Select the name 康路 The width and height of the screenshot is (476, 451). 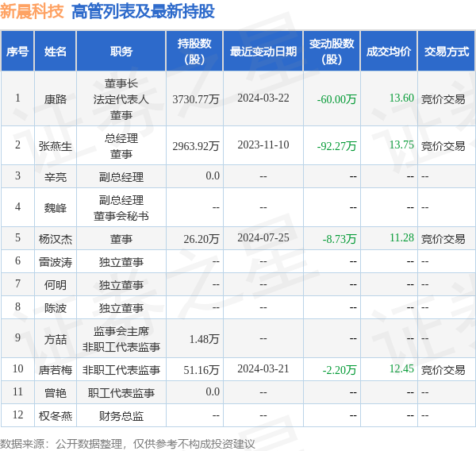pos(56,99)
